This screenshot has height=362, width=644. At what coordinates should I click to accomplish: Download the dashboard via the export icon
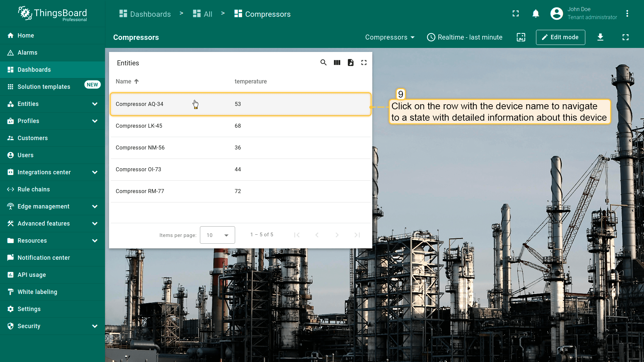tap(600, 37)
